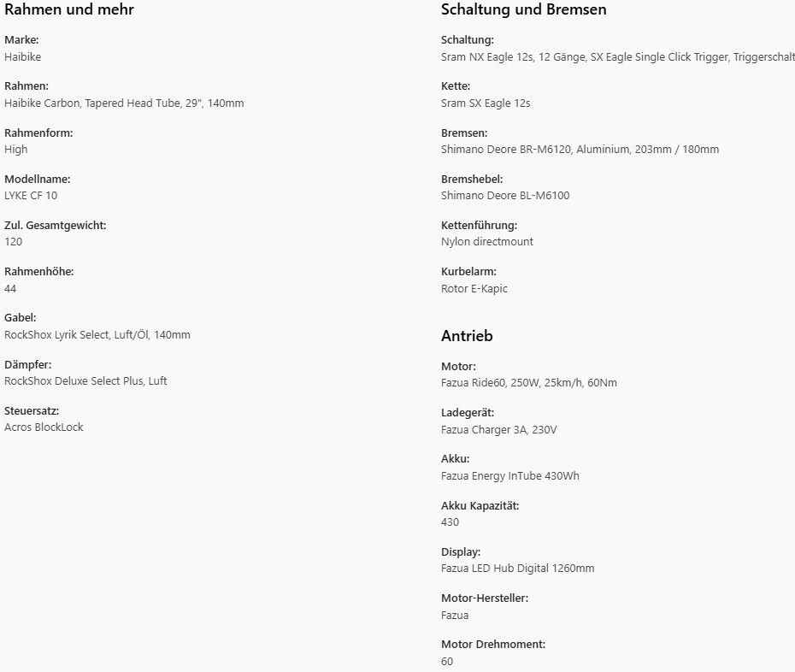Select the brand value "Haibike"

[23, 56]
